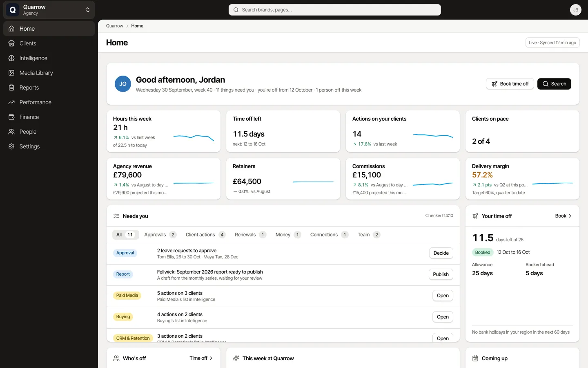Open Media Library page

click(x=49, y=73)
